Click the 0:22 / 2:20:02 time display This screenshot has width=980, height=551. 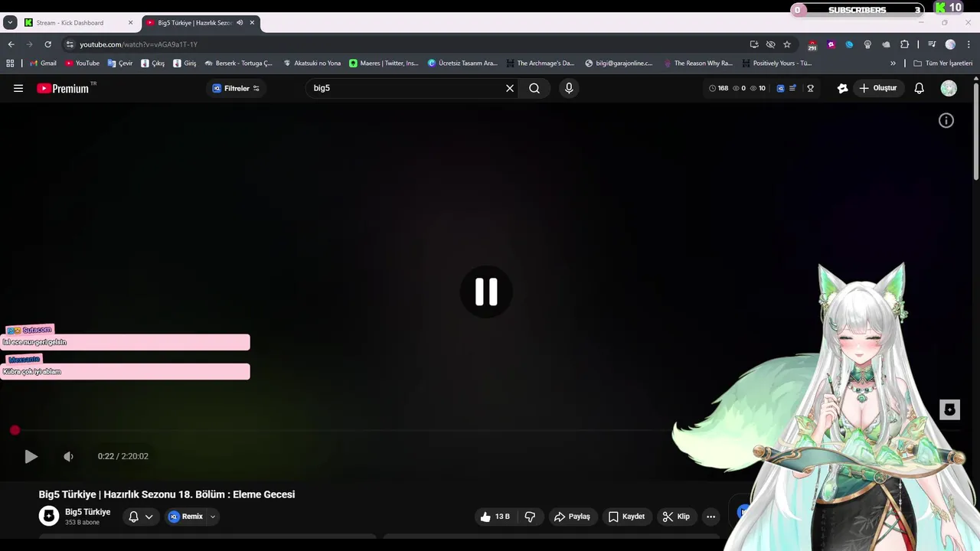pos(123,456)
